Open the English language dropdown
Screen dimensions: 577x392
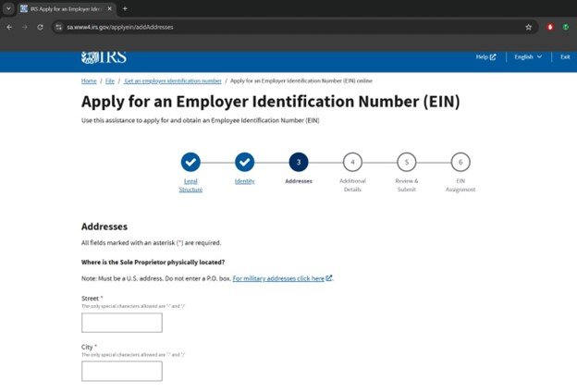click(528, 57)
